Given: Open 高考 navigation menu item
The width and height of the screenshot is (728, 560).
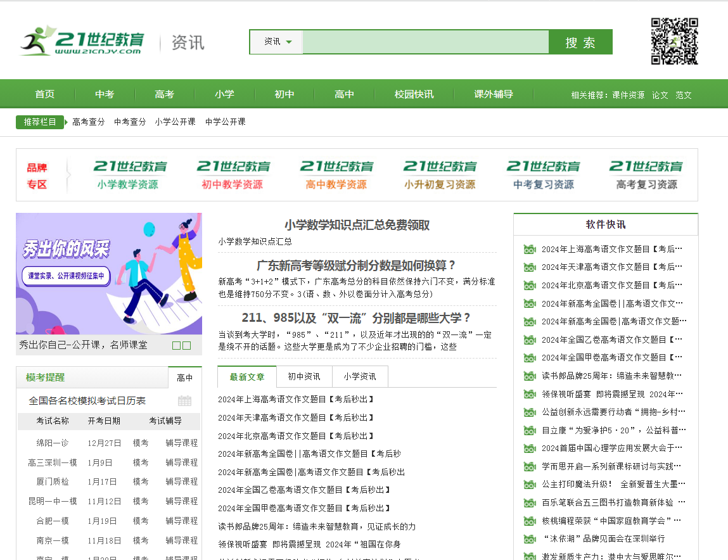Looking at the screenshot, I should [x=164, y=94].
